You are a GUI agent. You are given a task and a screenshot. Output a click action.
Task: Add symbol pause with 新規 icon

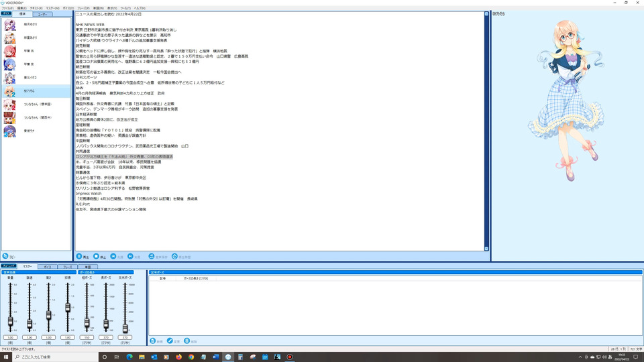(x=153, y=341)
